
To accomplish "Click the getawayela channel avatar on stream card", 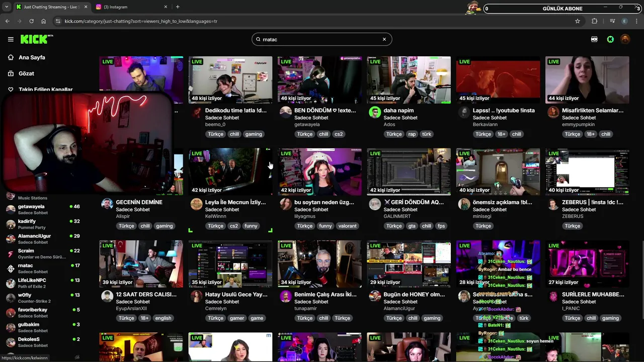I will point(286,112).
